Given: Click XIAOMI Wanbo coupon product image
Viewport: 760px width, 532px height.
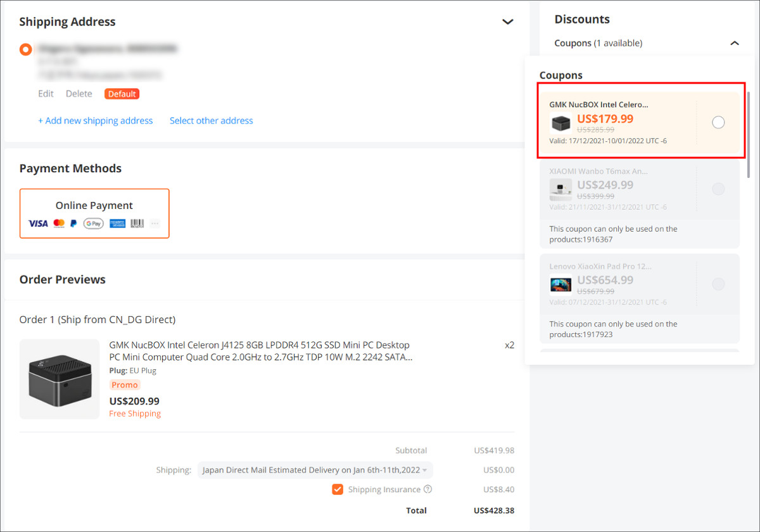Looking at the screenshot, I should (561, 189).
